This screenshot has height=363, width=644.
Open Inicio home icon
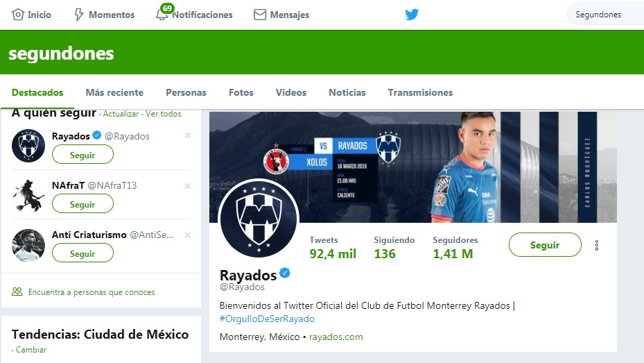click(x=18, y=15)
